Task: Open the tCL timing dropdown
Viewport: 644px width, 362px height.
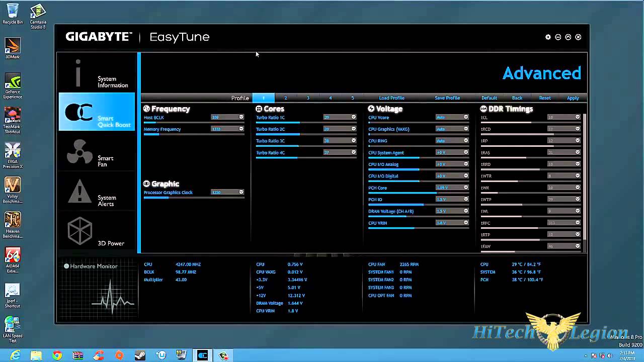Action: point(578,117)
